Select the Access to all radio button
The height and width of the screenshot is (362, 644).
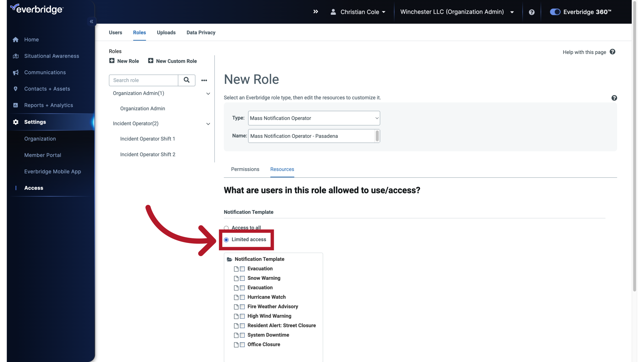pyautogui.click(x=226, y=227)
